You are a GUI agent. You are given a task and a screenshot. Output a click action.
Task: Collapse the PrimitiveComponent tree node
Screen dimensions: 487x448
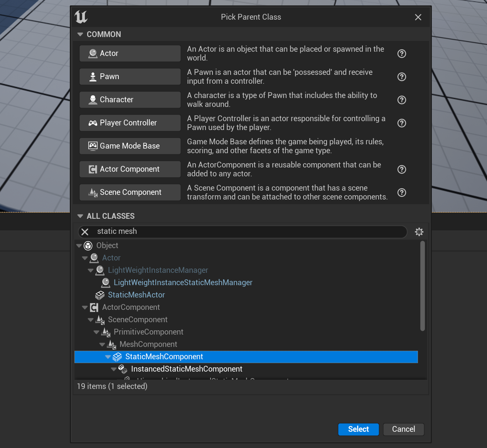click(x=96, y=332)
